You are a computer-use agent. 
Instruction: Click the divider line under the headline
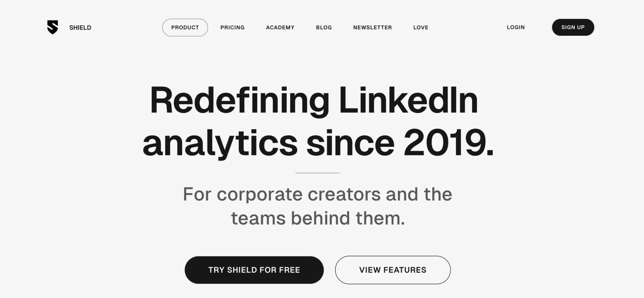[317, 172]
